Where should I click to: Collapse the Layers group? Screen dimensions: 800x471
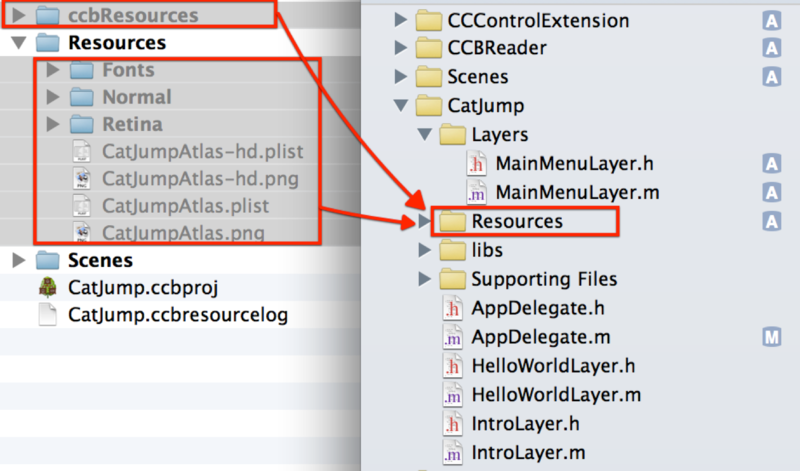425,134
